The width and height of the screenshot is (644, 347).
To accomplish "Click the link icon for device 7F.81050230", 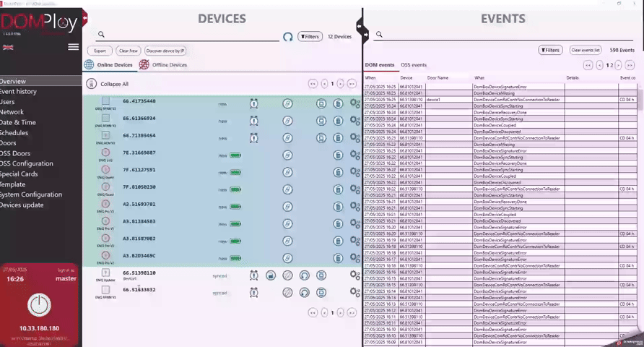I will 287,189.
